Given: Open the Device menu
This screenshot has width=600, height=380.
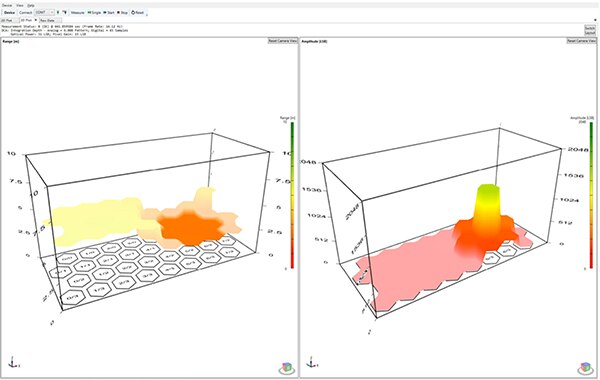Looking at the screenshot, I should click(7, 5).
